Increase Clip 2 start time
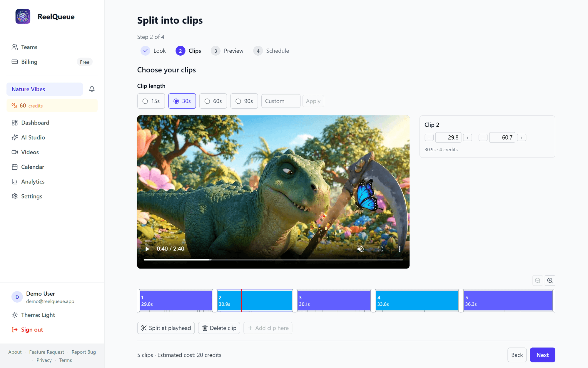Screen dimensions: 588x368 coord(467,137)
